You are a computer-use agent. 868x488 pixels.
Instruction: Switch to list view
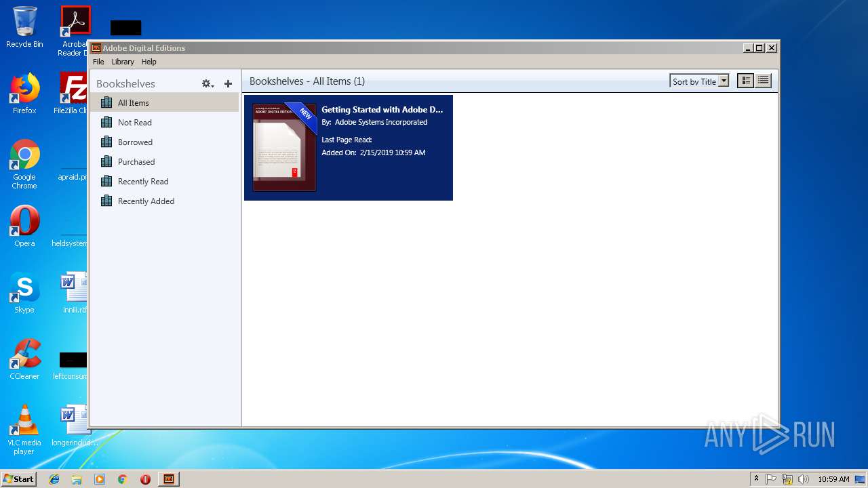[x=763, y=81]
